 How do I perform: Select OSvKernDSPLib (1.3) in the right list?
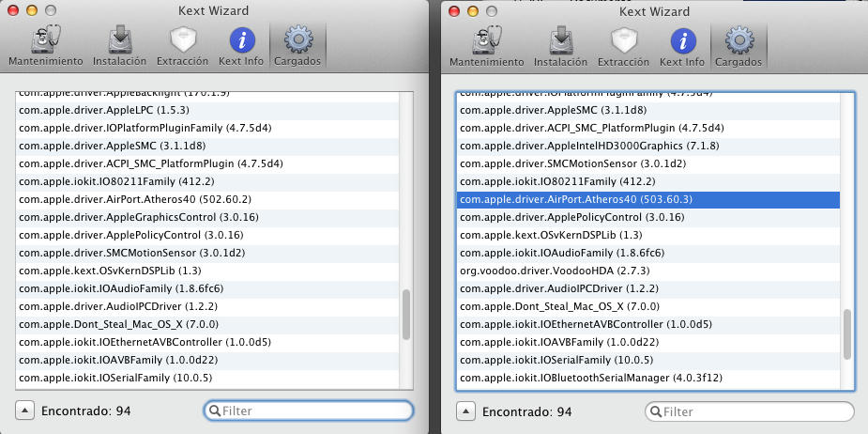pyautogui.click(x=647, y=235)
